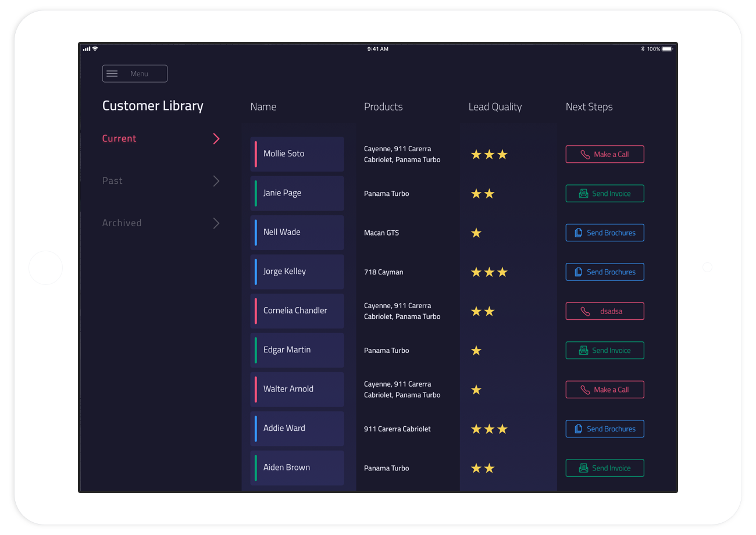
Task: Click the two-star rating for Cornelia Chandler
Action: tap(483, 311)
